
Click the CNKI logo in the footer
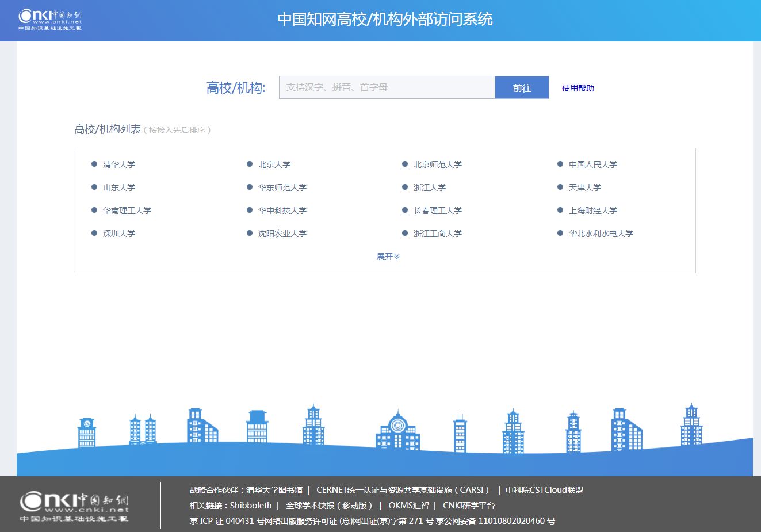click(74, 507)
